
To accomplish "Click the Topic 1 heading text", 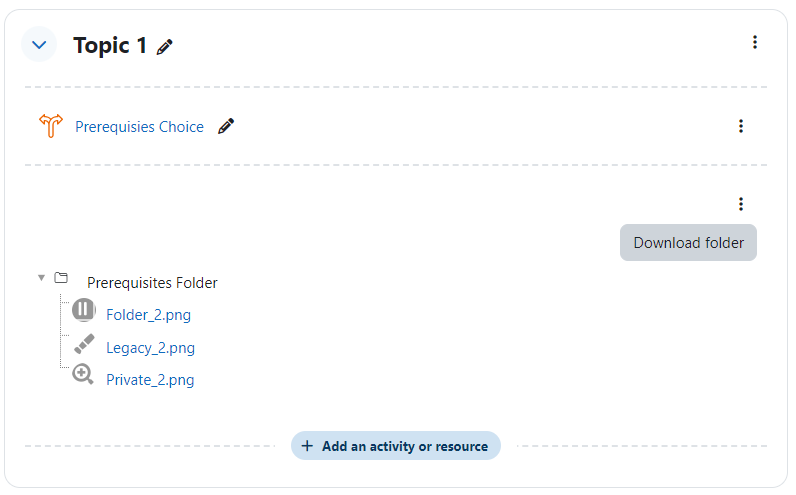I will click(110, 45).
